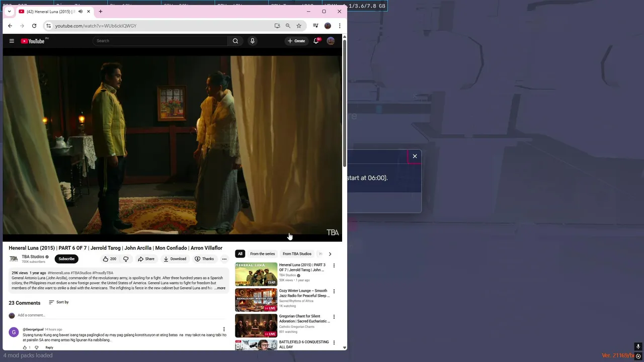644x362 pixels.
Task: Show next filter chips with right chevron
Action: pos(330,254)
